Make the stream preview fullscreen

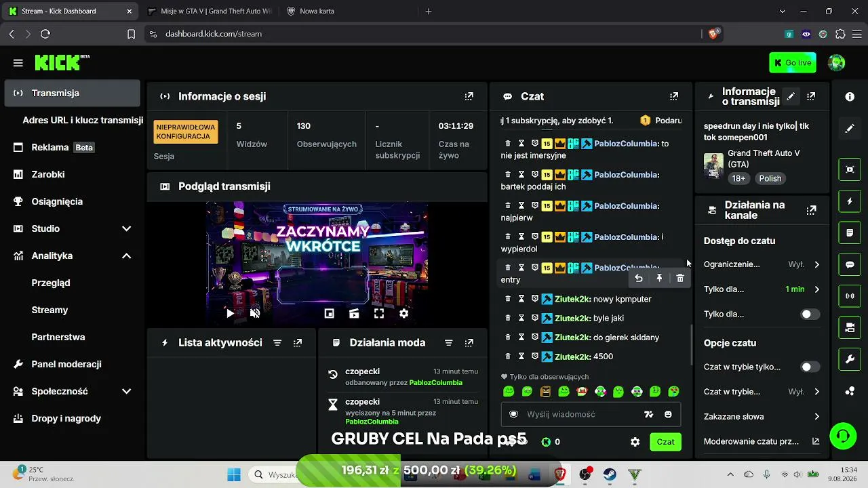click(x=379, y=313)
